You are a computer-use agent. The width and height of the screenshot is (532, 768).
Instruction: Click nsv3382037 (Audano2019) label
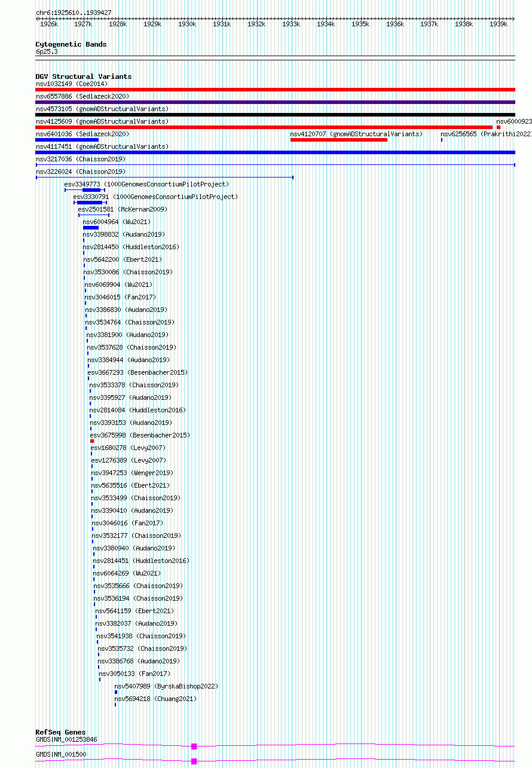pyautogui.click(x=136, y=623)
